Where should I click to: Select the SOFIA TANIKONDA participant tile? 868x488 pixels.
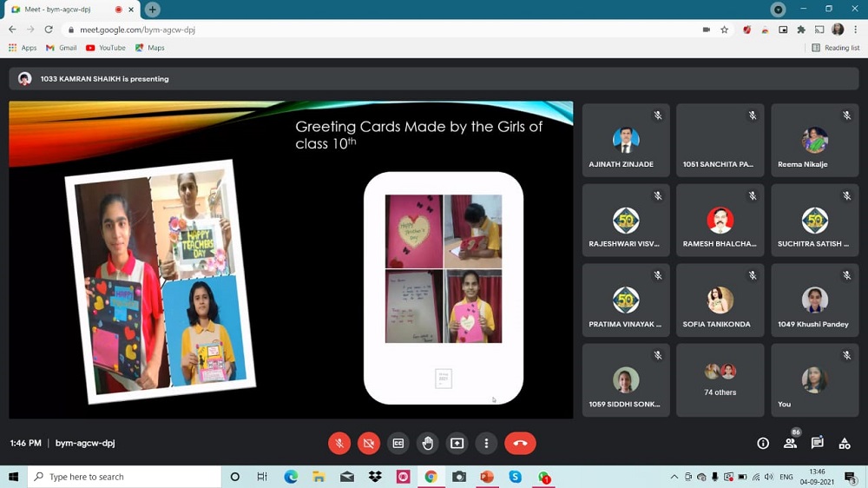720,300
